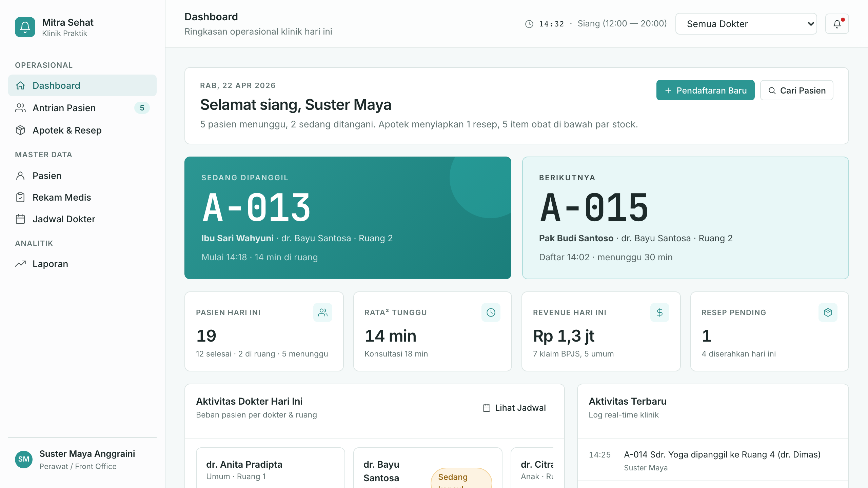The width and height of the screenshot is (868, 488).
Task: Click the Sedang status badge on dr. Bayu
Action: [x=461, y=478]
